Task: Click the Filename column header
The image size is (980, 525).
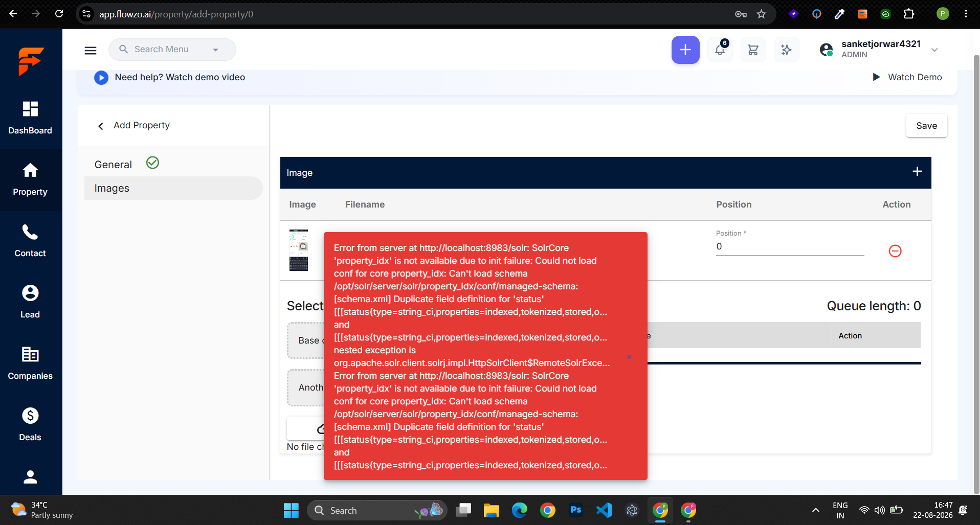Action: (x=365, y=204)
